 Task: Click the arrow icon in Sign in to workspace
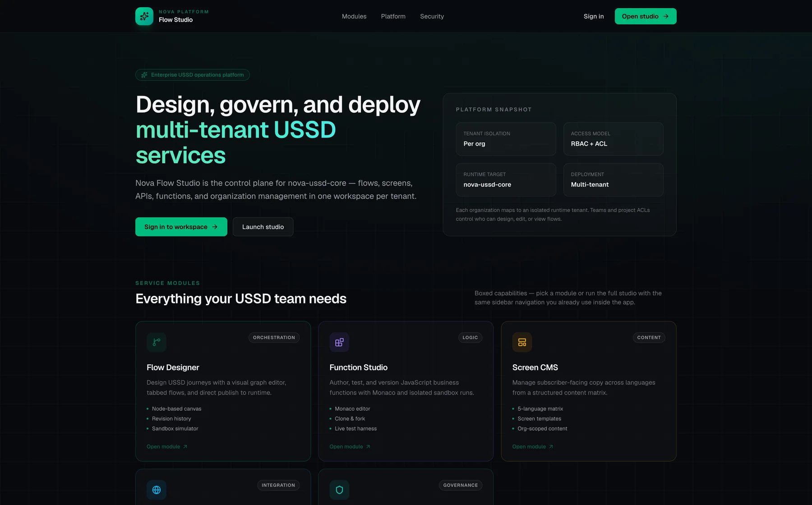point(215,227)
